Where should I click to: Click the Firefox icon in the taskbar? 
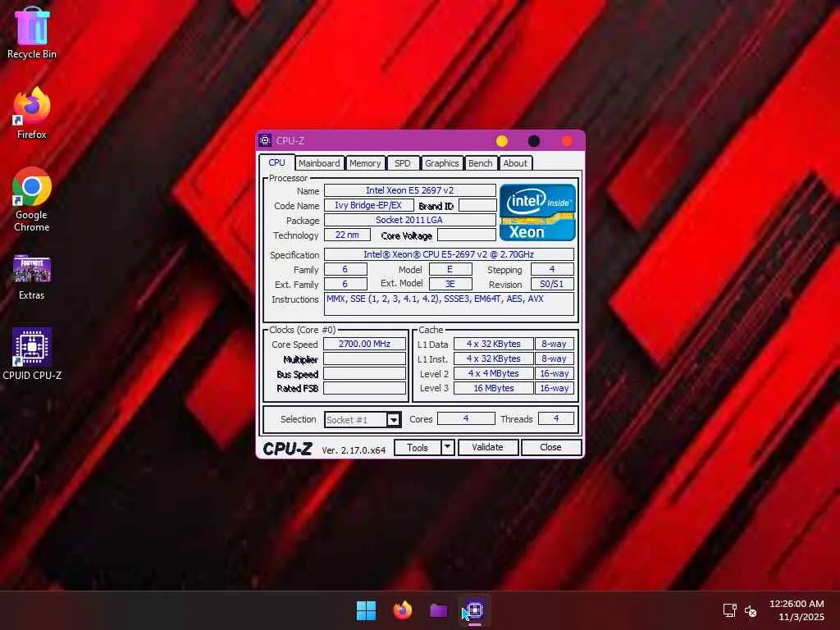point(402,610)
